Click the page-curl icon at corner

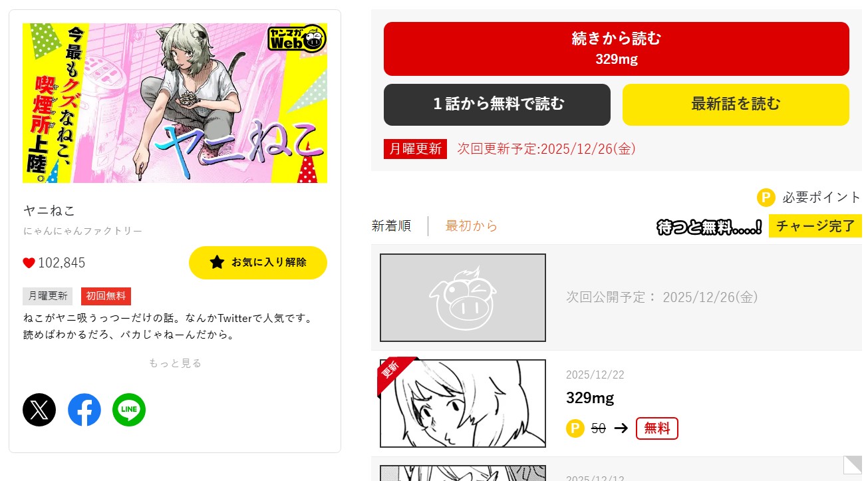853,464
